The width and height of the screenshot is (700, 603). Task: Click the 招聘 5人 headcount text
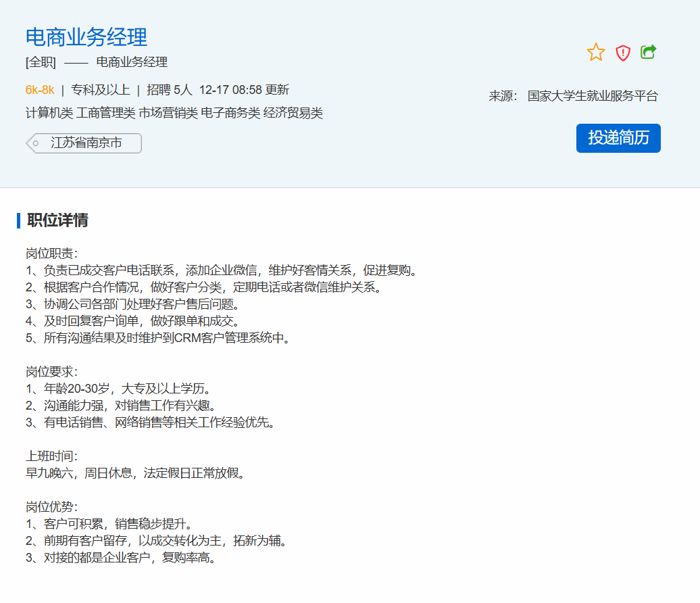pyautogui.click(x=170, y=90)
